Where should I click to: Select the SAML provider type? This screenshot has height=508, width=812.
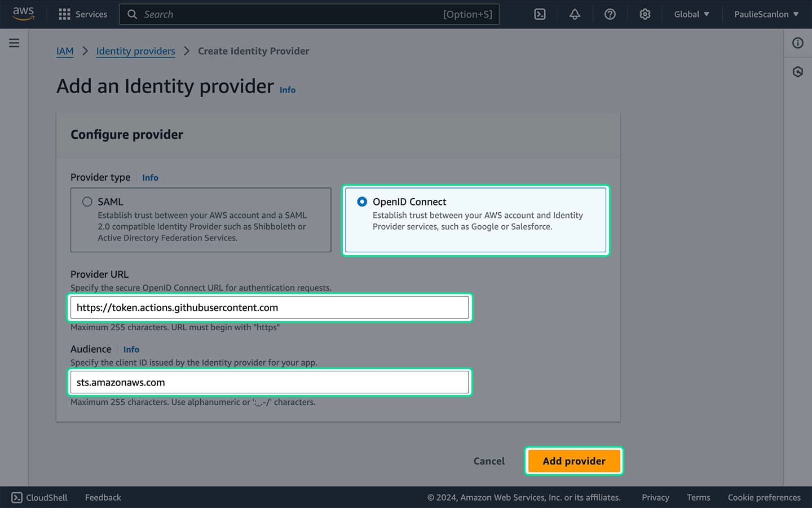click(87, 201)
